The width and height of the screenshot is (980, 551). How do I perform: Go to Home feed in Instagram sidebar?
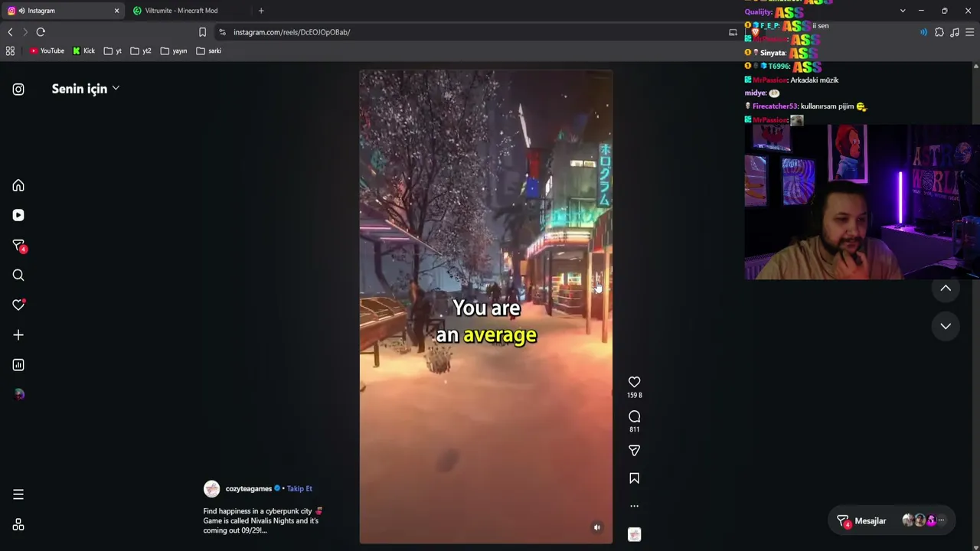(18, 186)
